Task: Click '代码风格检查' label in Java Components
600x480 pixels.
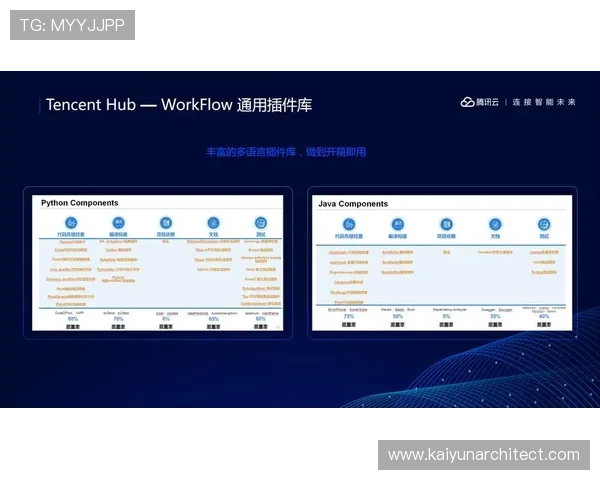Action: tap(349, 236)
